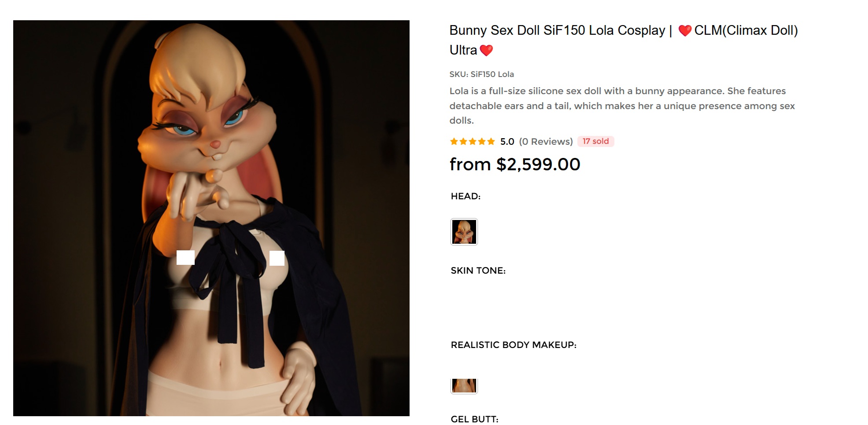
Task: Click the "17 sold" badge
Action: pyautogui.click(x=595, y=141)
